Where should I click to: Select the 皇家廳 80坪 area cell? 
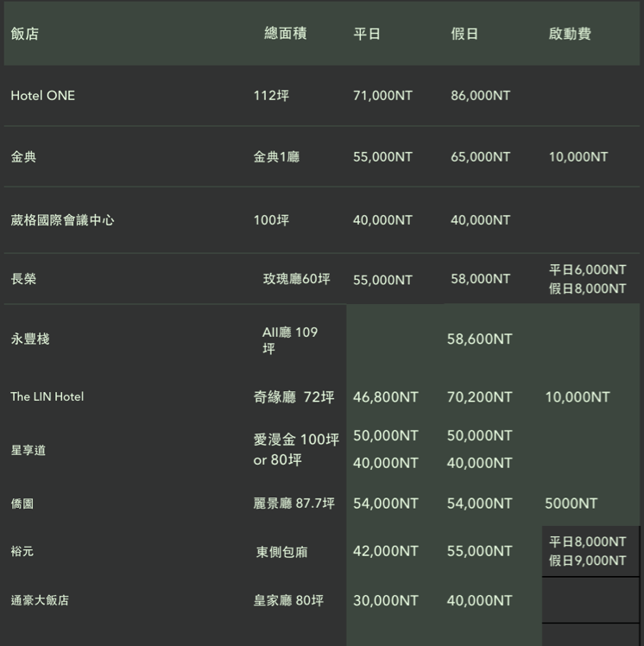point(288,600)
